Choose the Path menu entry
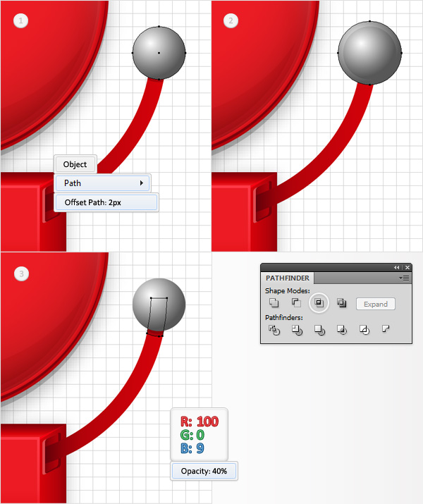 point(102,183)
